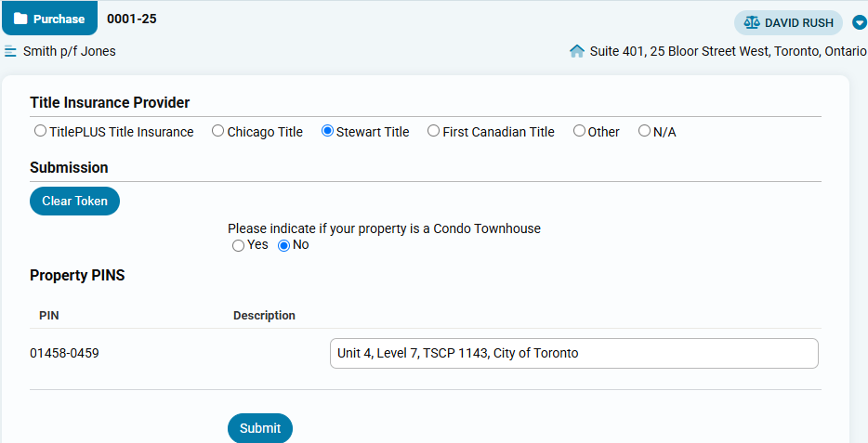Viewport: 868px width, 443px height.
Task: Edit the PIN description text field
Action: click(x=574, y=354)
